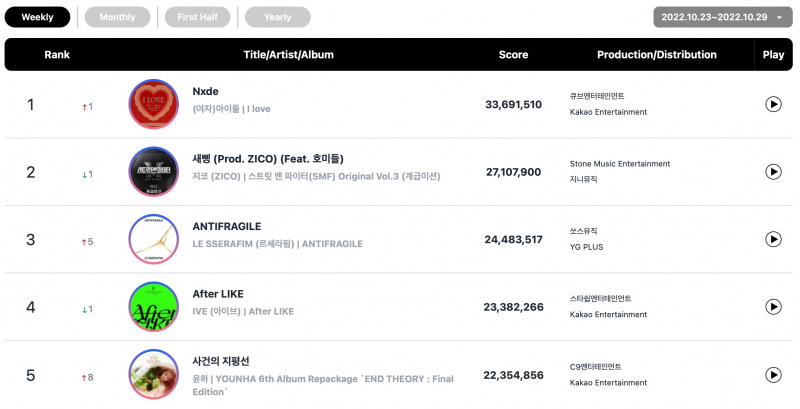Open the green After LIKE album cover
The height and width of the screenshot is (409, 800).
click(154, 307)
